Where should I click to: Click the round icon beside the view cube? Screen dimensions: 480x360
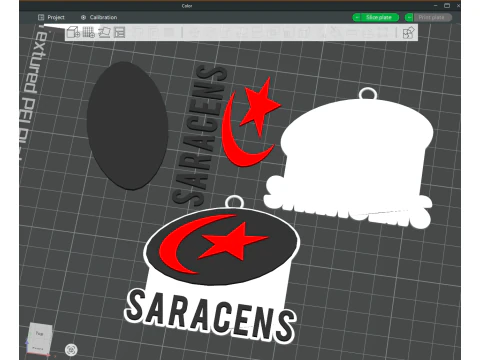click(x=71, y=350)
